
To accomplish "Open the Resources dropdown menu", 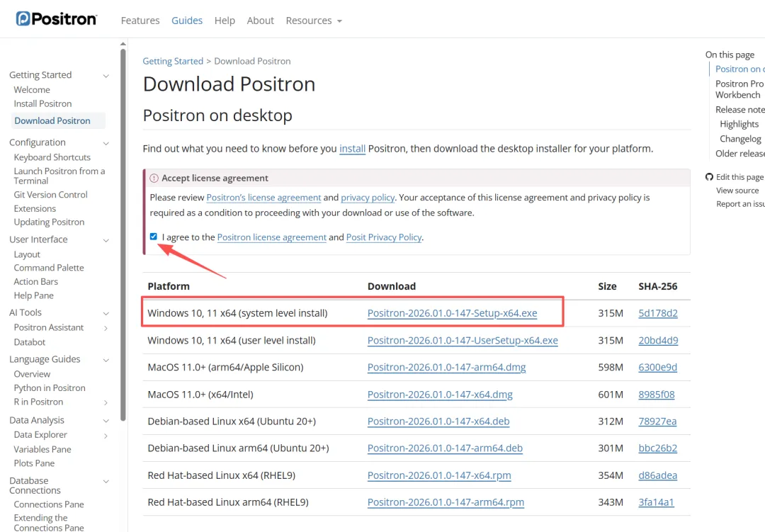I will click(x=314, y=21).
